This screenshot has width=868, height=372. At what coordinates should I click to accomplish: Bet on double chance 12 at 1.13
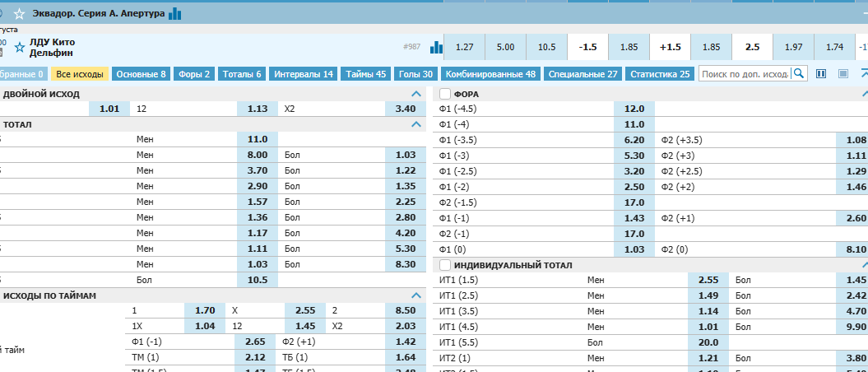click(258, 109)
